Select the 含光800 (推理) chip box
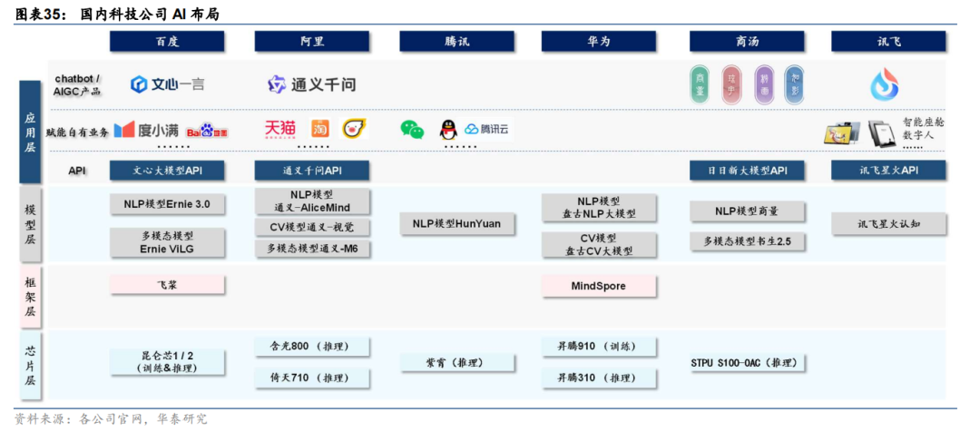The image size is (980, 432). coord(312,347)
